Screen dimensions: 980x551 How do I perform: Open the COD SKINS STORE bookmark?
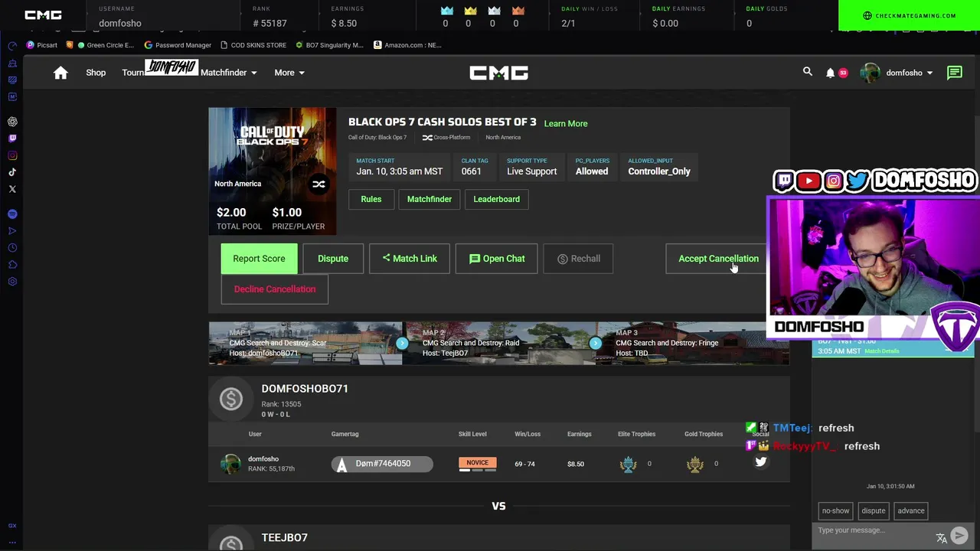coord(253,45)
